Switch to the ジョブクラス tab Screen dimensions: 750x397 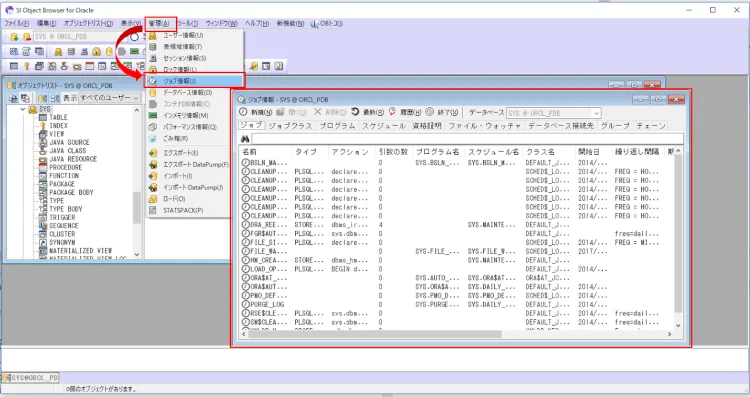tap(290, 126)
